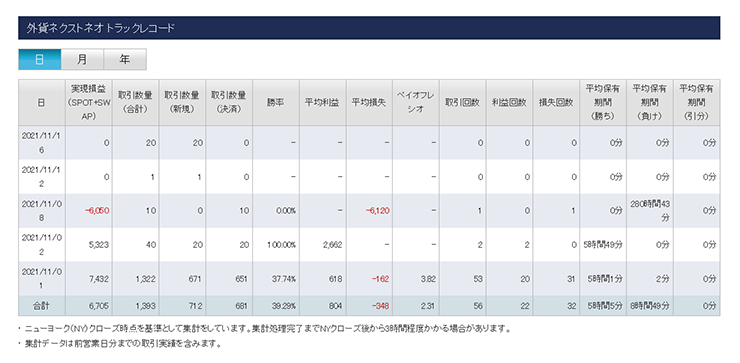Click the 1,393 total trade volume
This screenshot has height=363, width=740.
[146, 306]
